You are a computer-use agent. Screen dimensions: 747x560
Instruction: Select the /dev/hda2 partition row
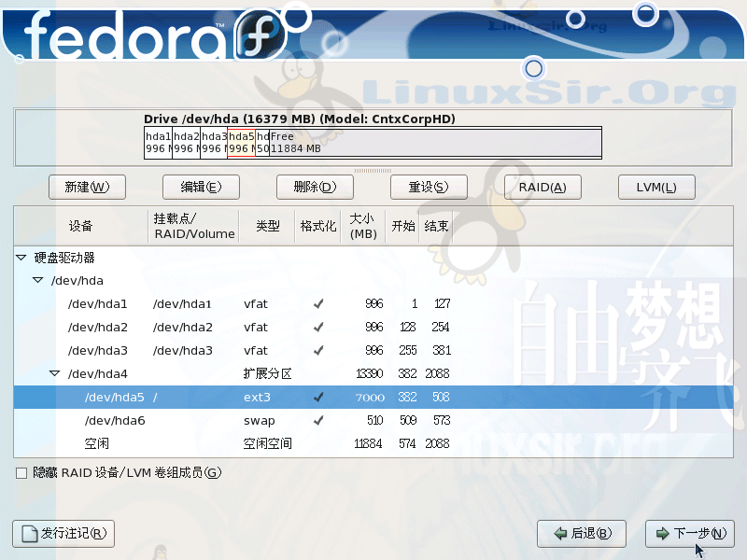(x=373, y=328)
